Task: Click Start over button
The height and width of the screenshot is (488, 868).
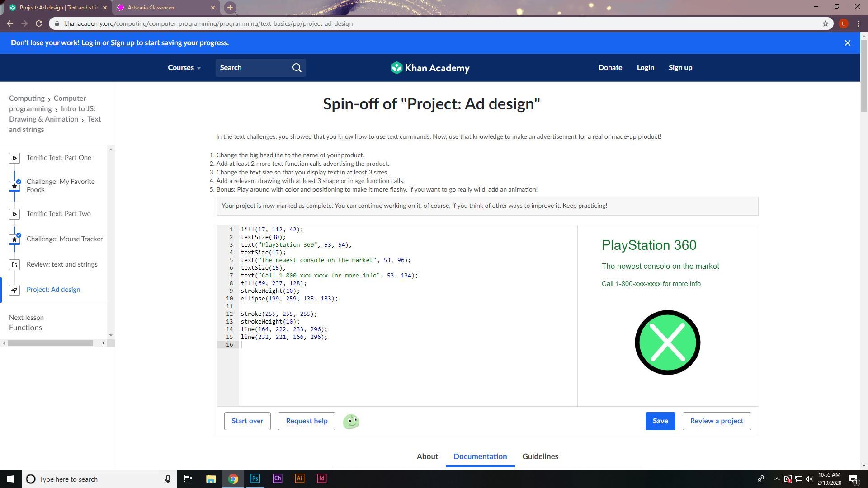Action: tap(247, 421)
